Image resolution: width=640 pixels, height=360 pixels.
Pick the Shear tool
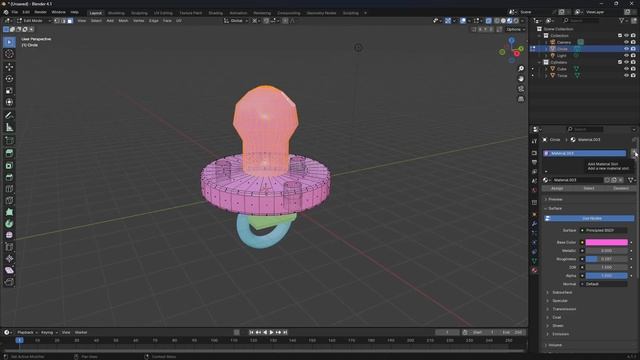point(9,270)
